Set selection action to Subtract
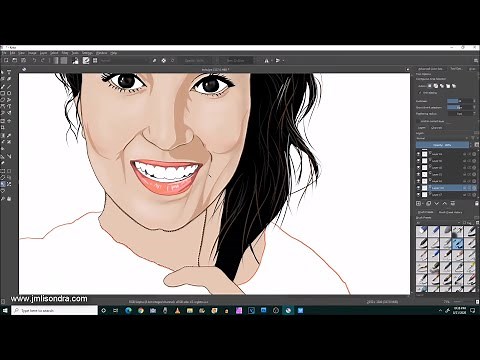Image resolution: width=480 pixels, height=360 pixels. click(x=448, y=86)
